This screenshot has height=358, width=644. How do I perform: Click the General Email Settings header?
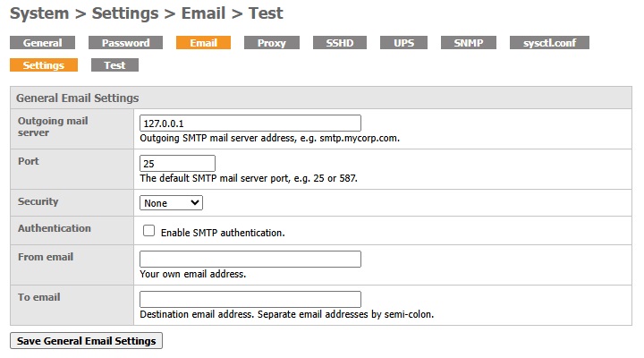point(78,98)
